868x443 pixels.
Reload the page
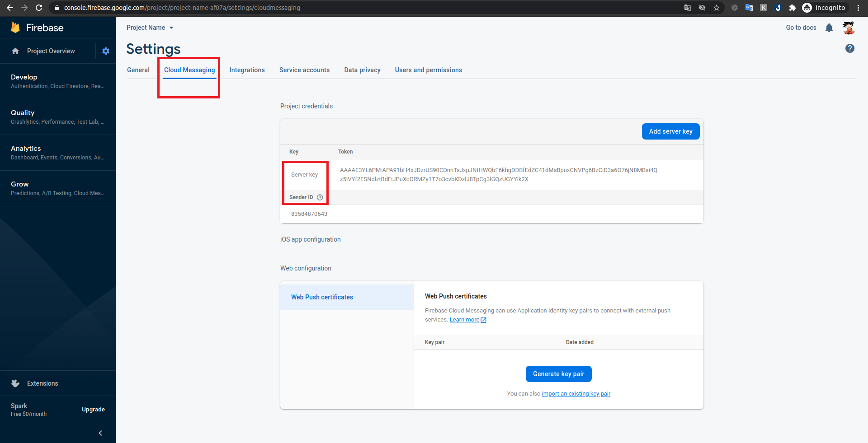pos(39,8)
